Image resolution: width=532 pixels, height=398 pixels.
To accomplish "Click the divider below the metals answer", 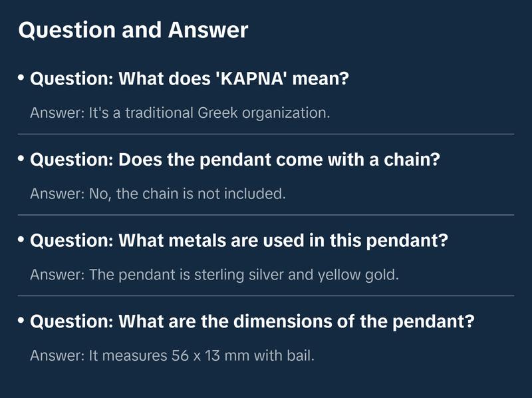I will 266,296.
